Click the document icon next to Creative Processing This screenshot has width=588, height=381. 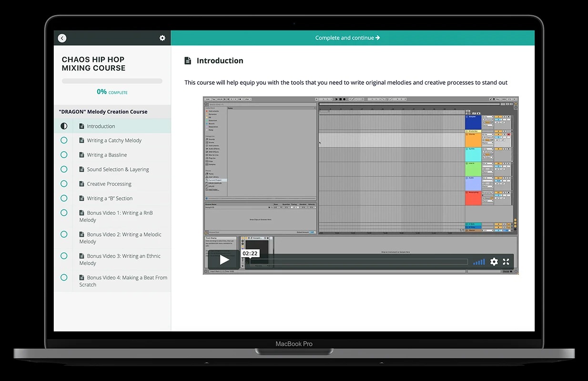tap(81, 184)
